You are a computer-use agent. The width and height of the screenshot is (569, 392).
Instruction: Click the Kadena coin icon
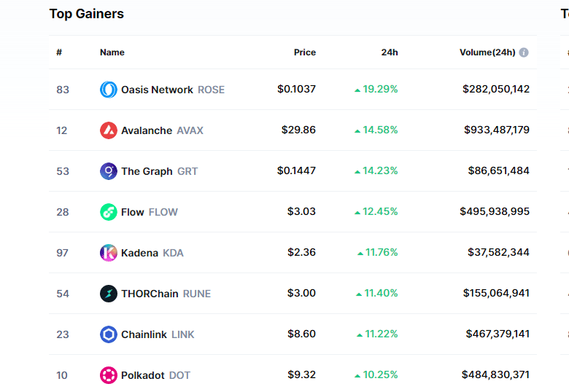tap(108, 253)
